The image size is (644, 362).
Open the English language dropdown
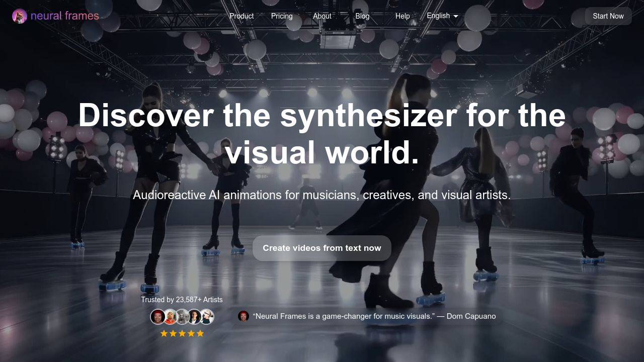[441, 16]
